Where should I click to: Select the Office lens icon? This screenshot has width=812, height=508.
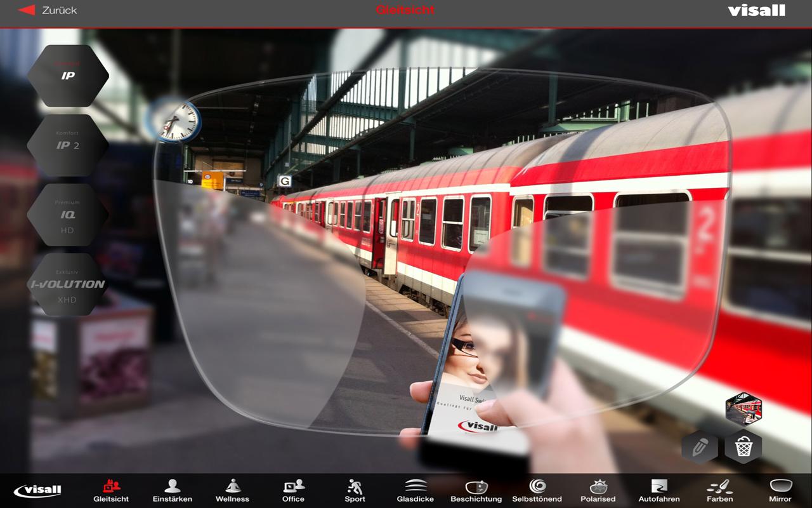point(293,489)
